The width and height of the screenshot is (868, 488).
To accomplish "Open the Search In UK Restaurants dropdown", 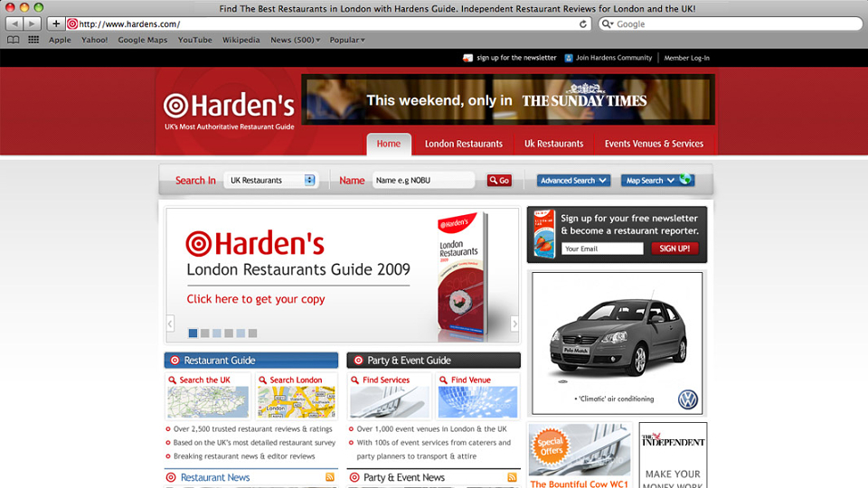I will coord(271,181).
